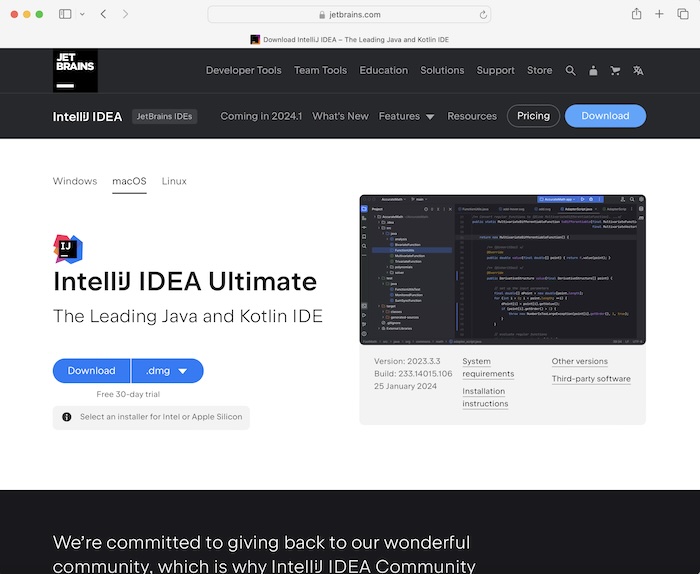The image size is (700, 574).
Task: Open the Store menu
Action: 539,71
